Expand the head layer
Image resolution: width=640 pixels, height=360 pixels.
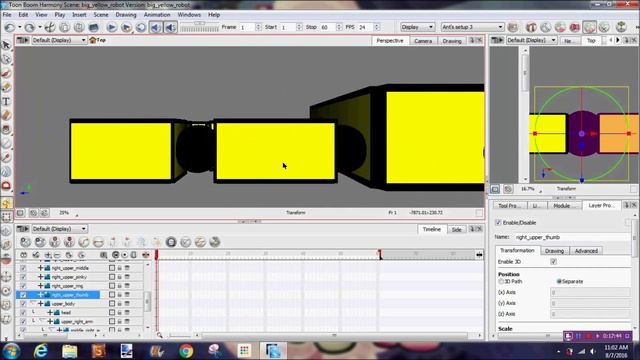click(50, 313)
